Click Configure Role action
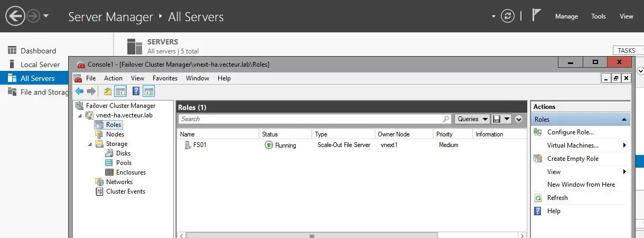This screenshot has width=644, height=238. 571,132
